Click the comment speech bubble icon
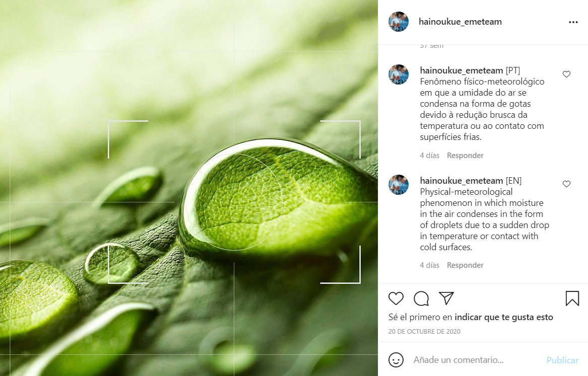The width and height of the screenshot is (588, 376). pyautogui.click(x=421, y=298)
